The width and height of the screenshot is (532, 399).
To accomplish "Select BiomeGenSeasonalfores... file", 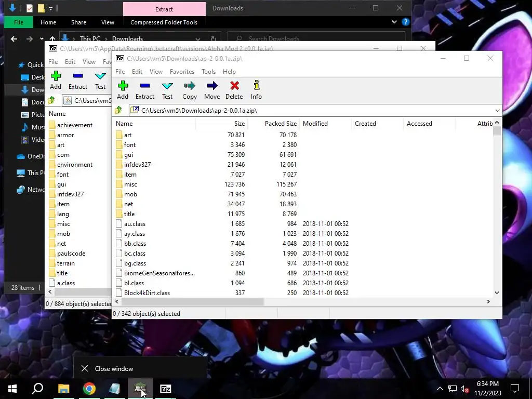I will click(159, 273).
